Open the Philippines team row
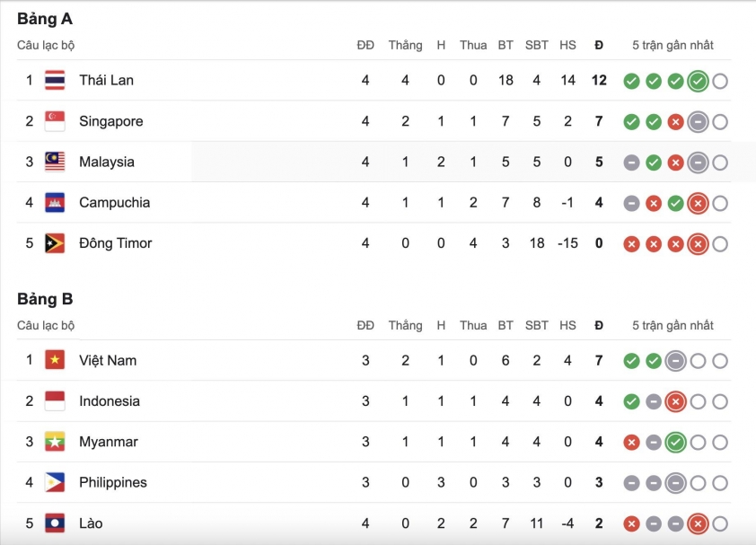The width and height of the screenshot is (756, 545). [374, 482]
